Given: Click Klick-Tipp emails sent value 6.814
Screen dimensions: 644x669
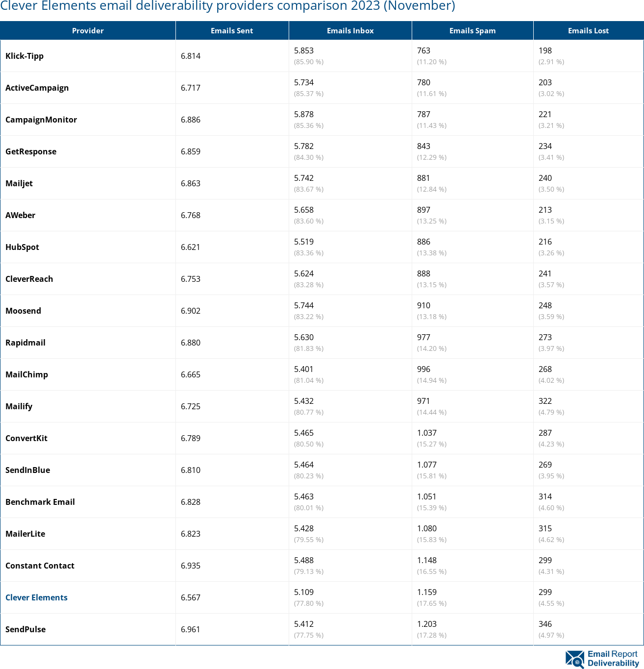Looking at the screenshot, I should [x=191, y=56].
